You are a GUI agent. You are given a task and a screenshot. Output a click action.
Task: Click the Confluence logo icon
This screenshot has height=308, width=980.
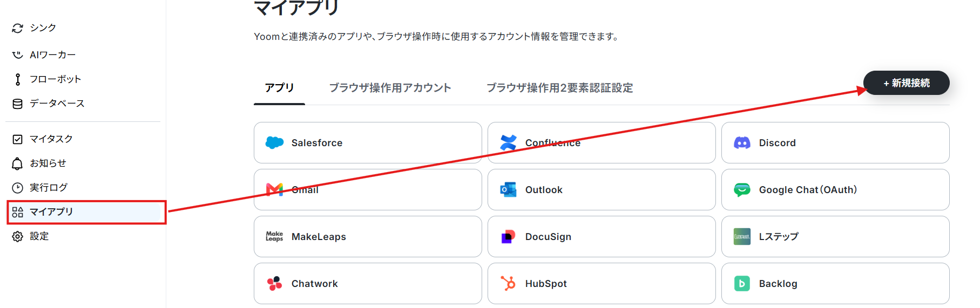pos(508,142)
